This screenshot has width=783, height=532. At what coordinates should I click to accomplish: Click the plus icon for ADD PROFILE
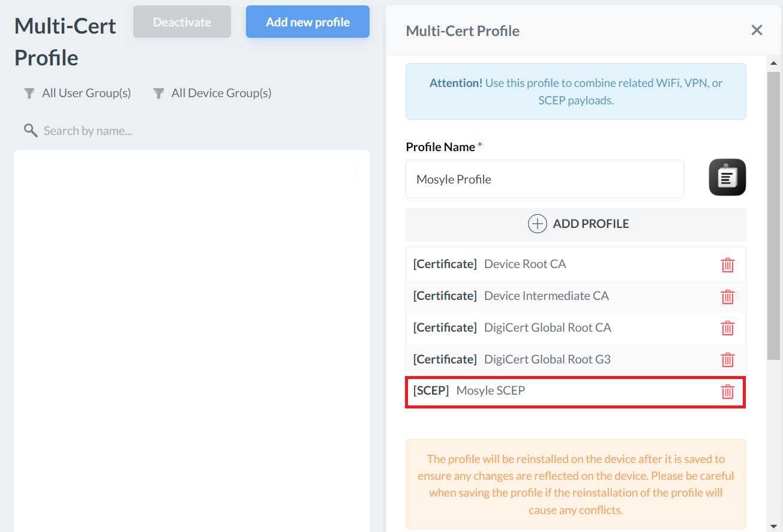tap(537, 224)
